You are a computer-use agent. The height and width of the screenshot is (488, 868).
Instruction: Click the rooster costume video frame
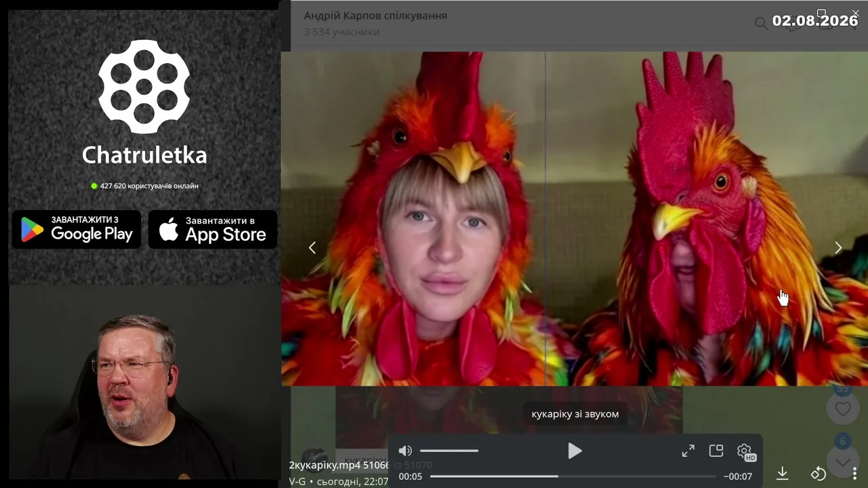pyautogui.click(x=574, y=219)
